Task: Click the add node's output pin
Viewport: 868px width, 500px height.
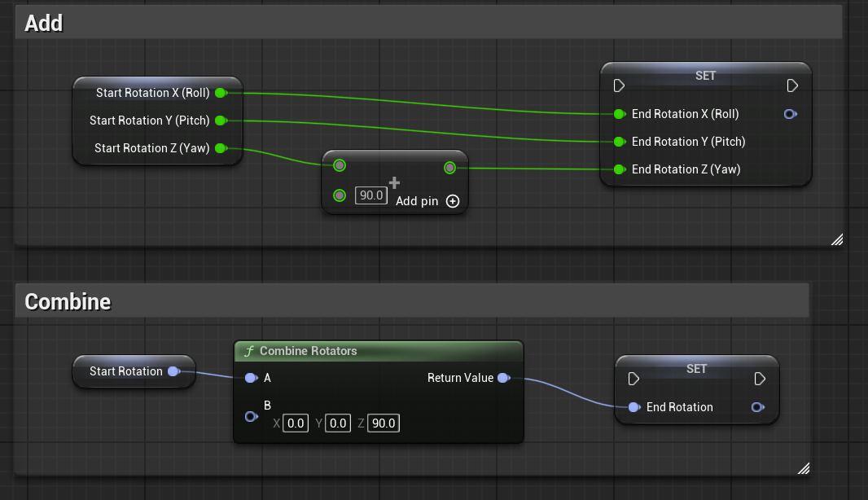Action: click(450, 168)
